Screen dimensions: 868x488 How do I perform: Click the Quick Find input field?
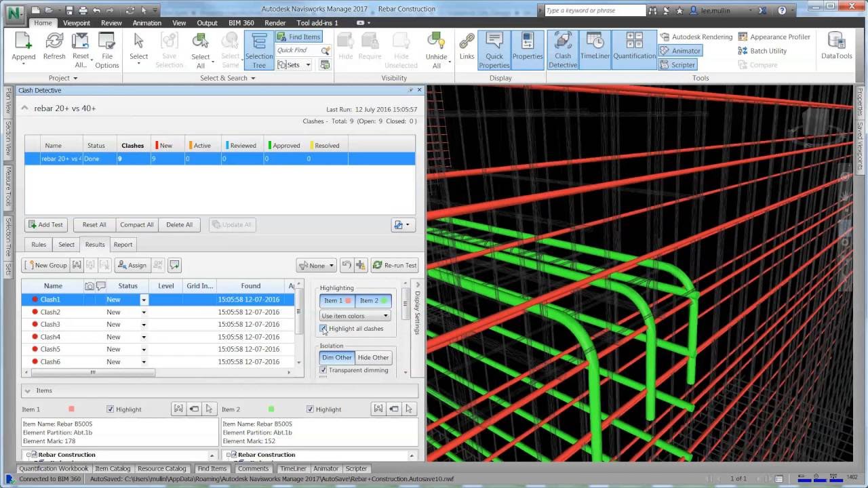point(298,50)
